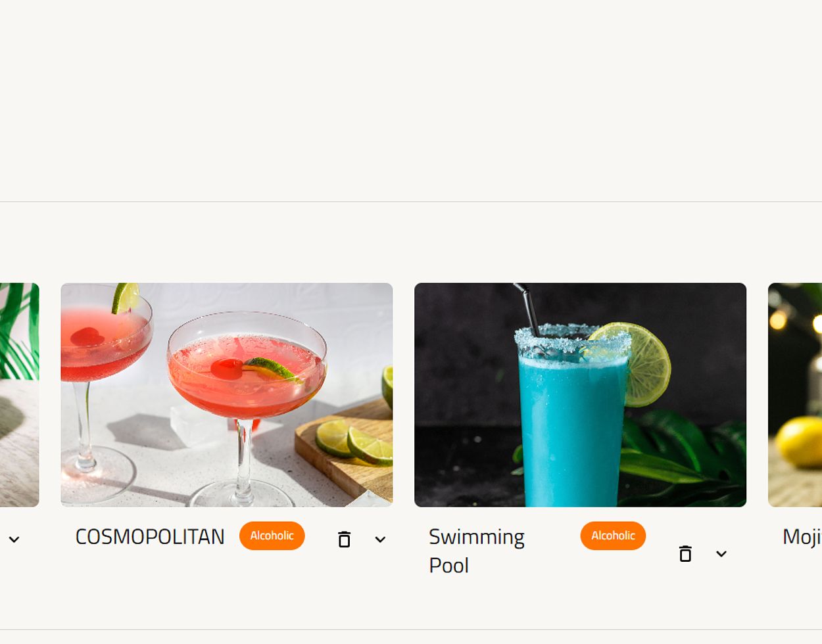Click the cherry in the front cosmopolitan glass
822x644 pixels.
tap(228, 368)
